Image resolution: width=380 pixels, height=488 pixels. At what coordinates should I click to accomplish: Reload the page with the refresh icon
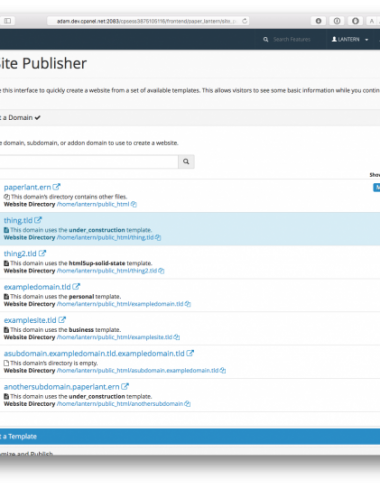[244, 21]
